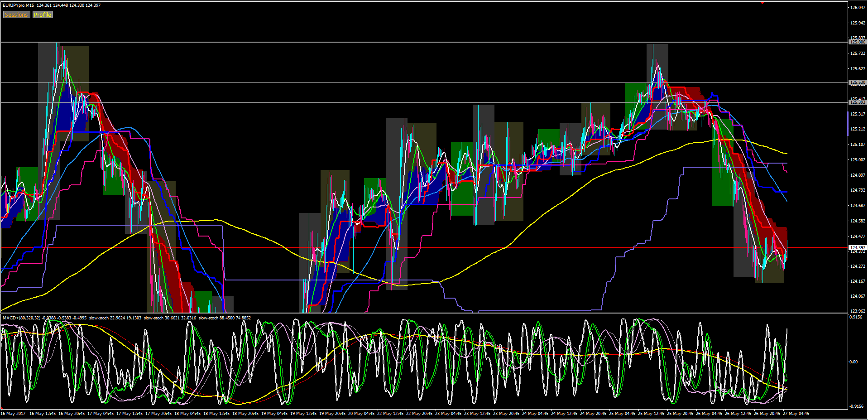The height and width of the screenshot is (420, 868).
Task: Click the 16 May 12:45 time label
Action: pos(43,414)
